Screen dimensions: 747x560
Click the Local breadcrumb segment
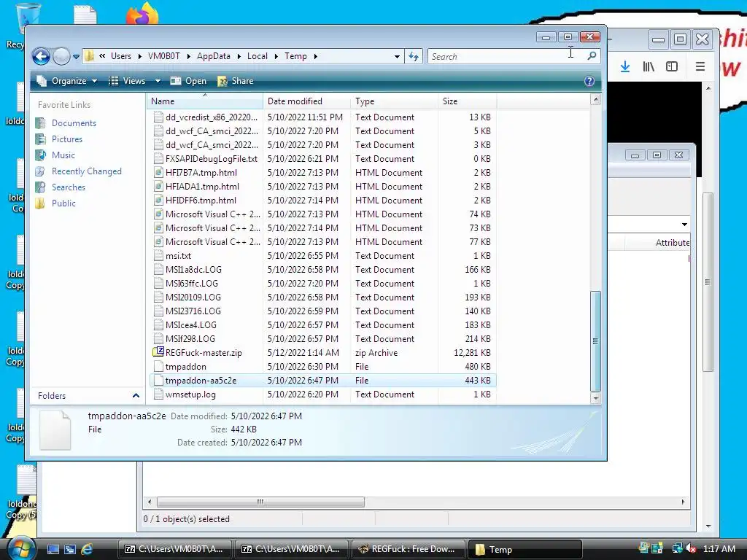[258, 56]
